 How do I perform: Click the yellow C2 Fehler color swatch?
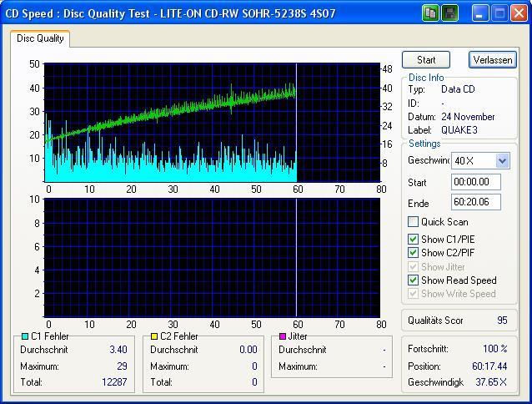[154, 336]
